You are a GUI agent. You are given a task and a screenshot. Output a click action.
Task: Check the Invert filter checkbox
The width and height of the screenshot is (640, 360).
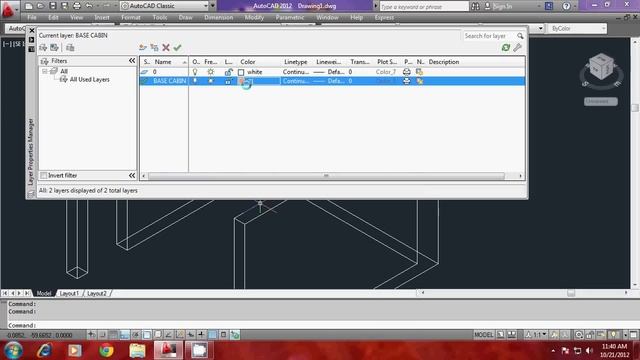point(43,176)
